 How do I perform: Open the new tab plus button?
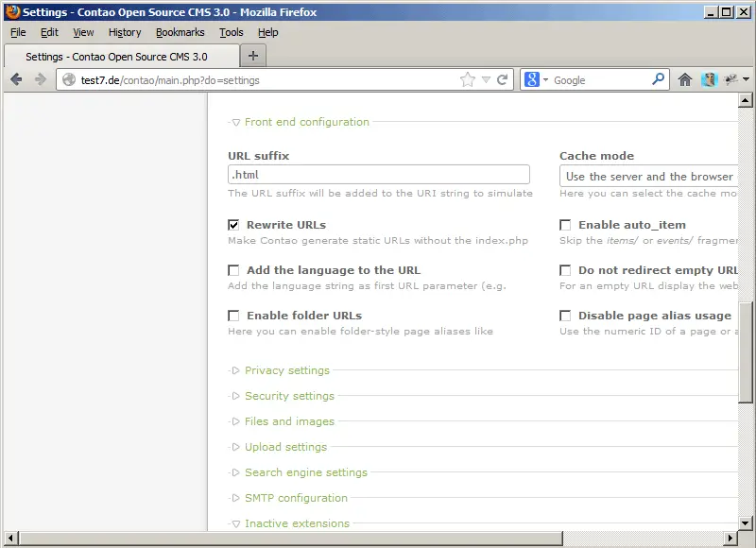coord(253,56)
